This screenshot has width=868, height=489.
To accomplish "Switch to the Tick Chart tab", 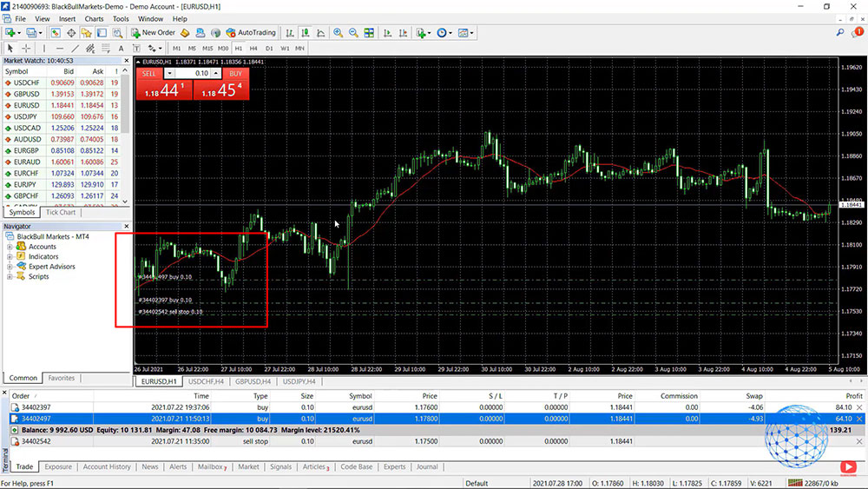I will [61, 212].
